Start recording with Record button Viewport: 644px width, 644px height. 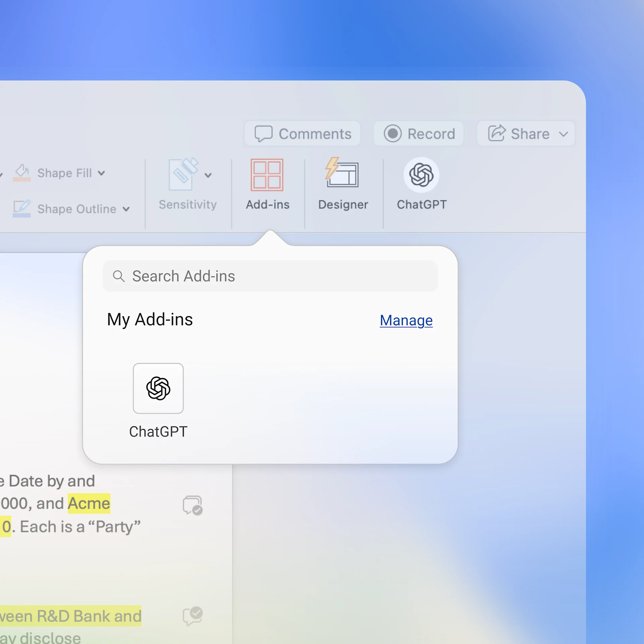tap(419, 133)
